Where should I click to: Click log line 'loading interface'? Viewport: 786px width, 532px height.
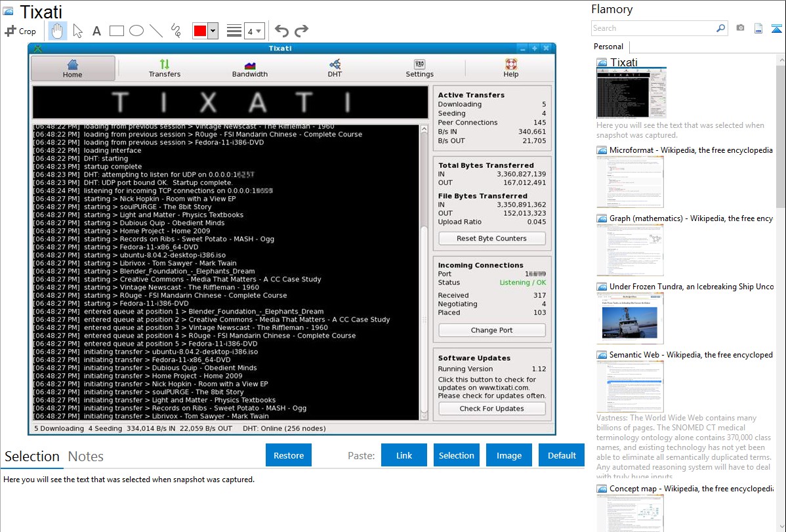pos(112,150)
